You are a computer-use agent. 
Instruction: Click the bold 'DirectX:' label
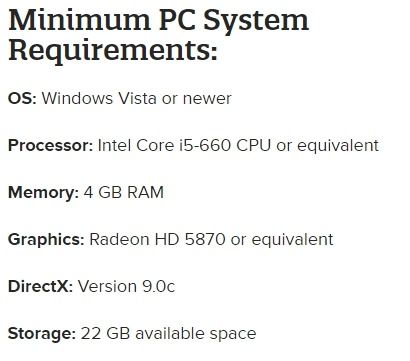(x=40, y=287)
